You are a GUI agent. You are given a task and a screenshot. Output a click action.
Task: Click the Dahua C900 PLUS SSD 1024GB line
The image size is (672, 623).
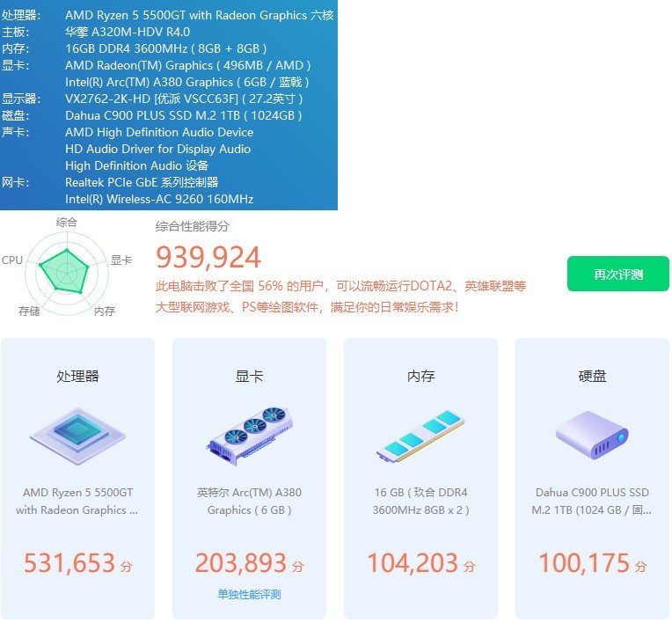click(184, 115)
